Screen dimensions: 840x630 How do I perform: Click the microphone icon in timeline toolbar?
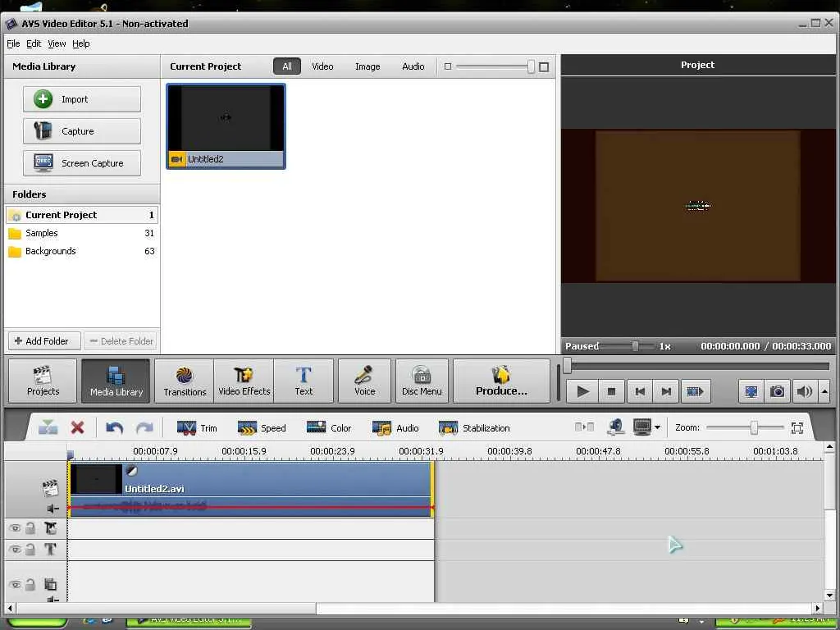pyautogui.click(x=616, y=427)
